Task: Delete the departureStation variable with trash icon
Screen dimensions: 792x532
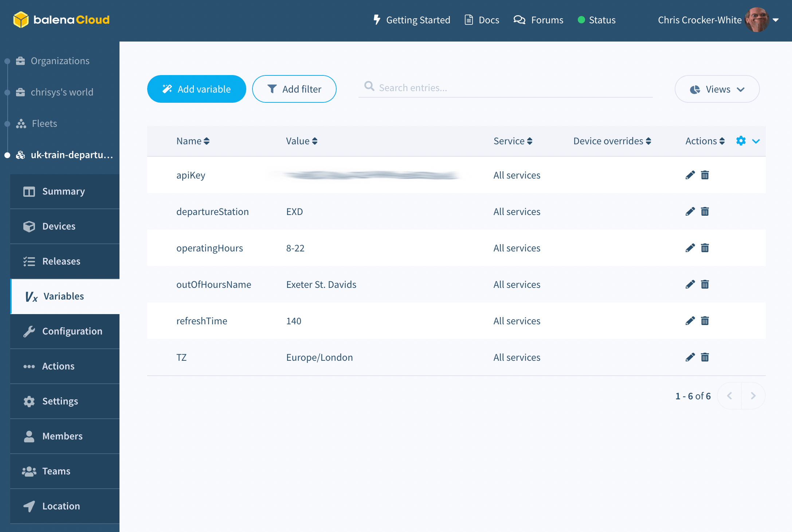Action: (705, 212)
